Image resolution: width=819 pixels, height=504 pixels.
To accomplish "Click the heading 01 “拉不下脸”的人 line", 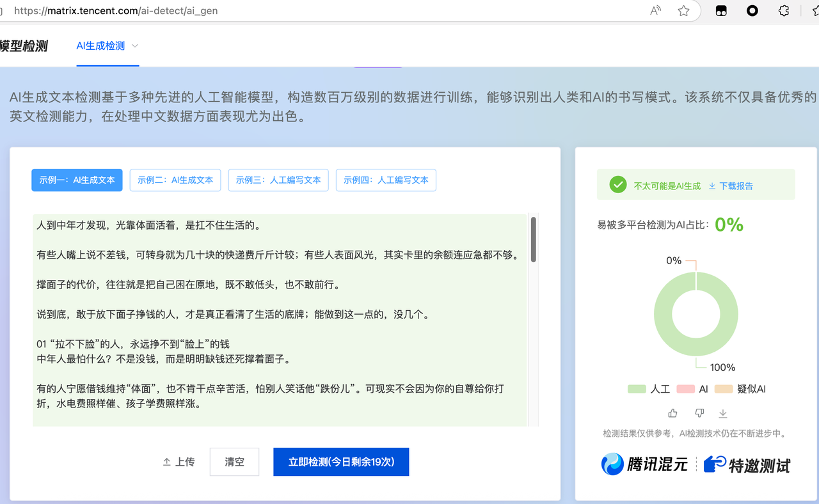I will (x=133, y=344).
